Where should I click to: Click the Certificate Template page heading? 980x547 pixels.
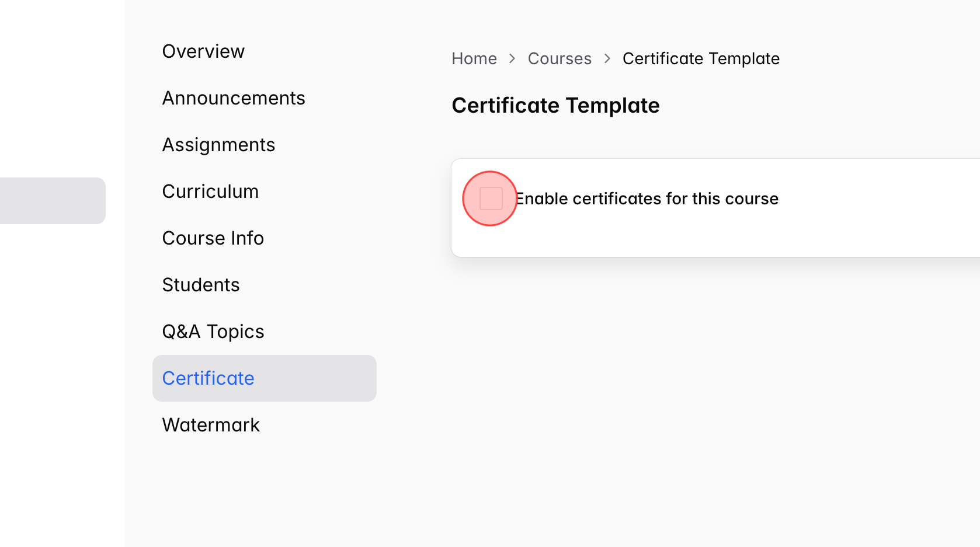555,105
